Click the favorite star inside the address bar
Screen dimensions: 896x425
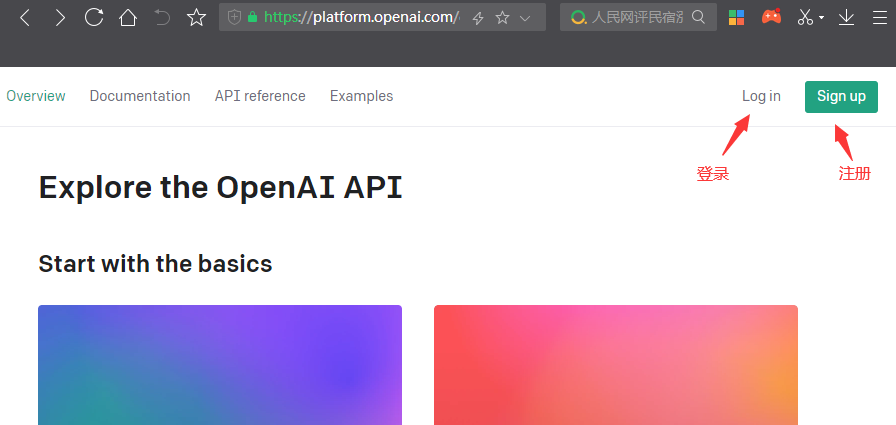coord(502,18)
